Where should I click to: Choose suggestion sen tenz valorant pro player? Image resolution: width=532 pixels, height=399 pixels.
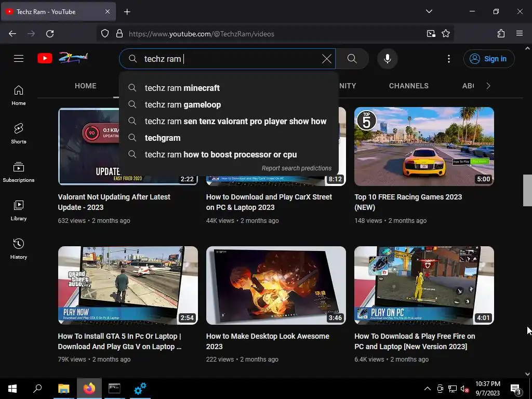(x=229, y=121)
